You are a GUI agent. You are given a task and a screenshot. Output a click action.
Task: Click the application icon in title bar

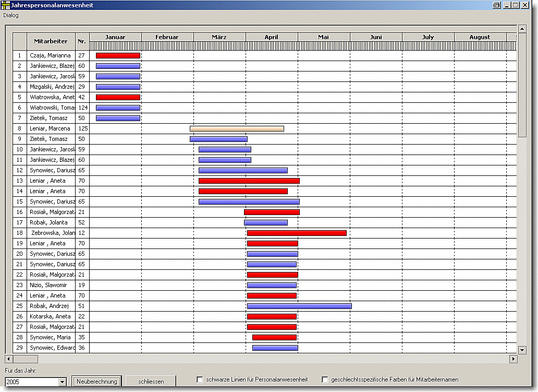[x=5, y=5]
